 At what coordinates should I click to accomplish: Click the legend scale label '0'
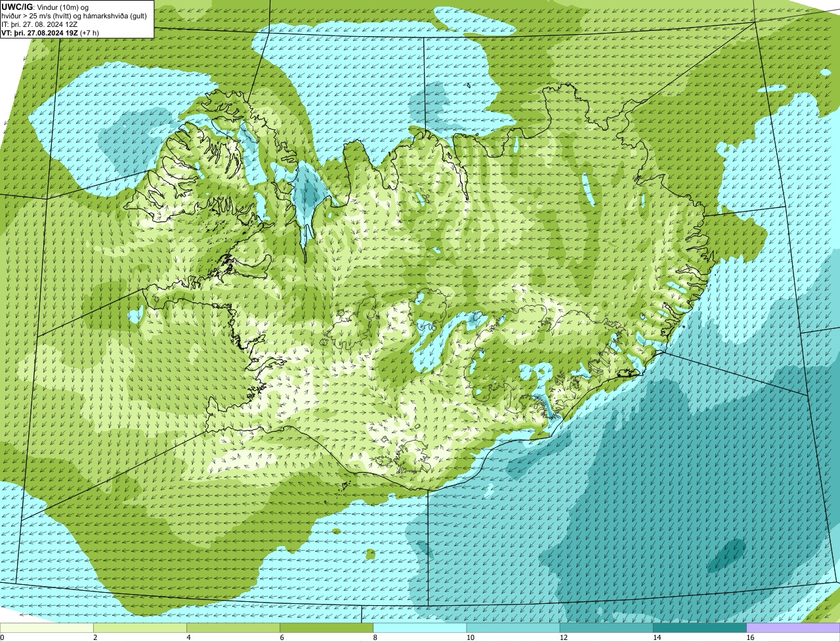[x=2, y=637]
